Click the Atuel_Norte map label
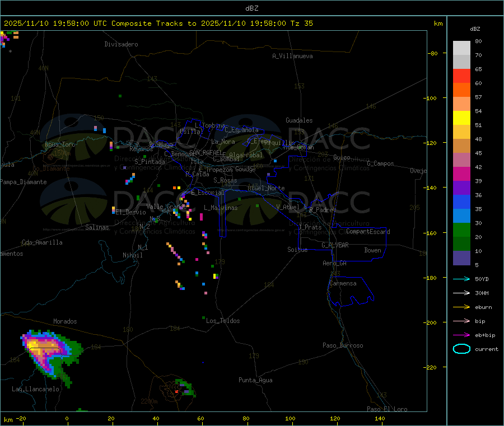The image size is (504, 426). [266, 188]
